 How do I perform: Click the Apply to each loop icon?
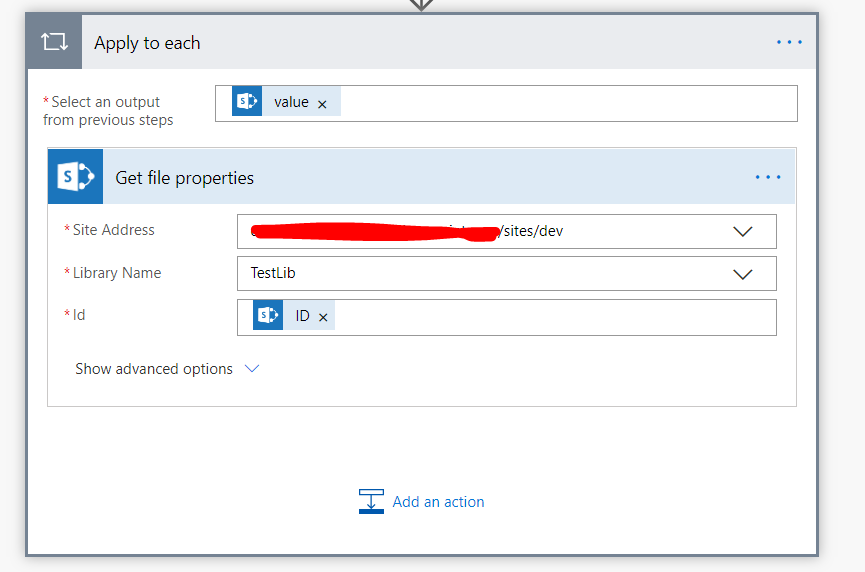(x=54, y=41)
